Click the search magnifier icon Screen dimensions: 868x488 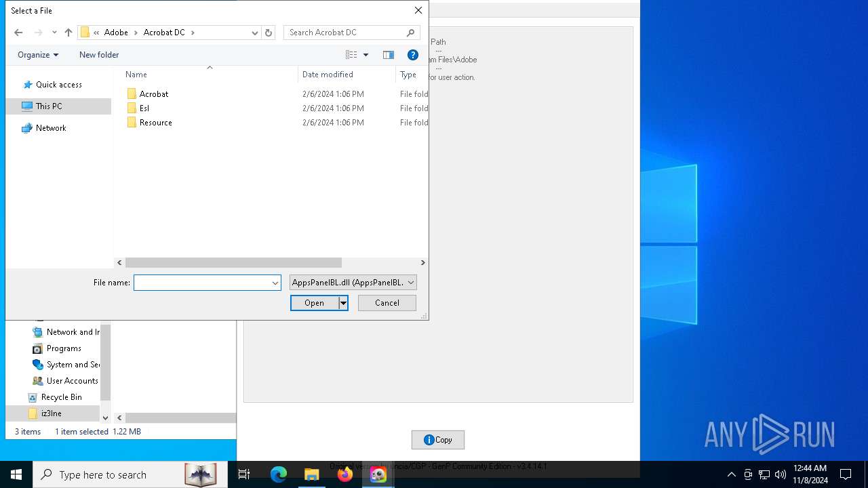pos(411,33)
